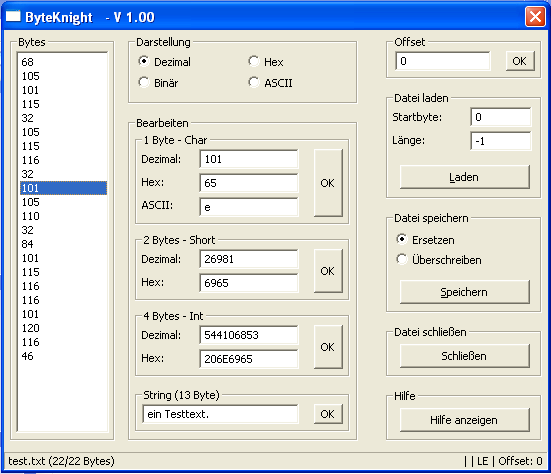Click OK in 4 Bytes - Int group

point(328,347)
